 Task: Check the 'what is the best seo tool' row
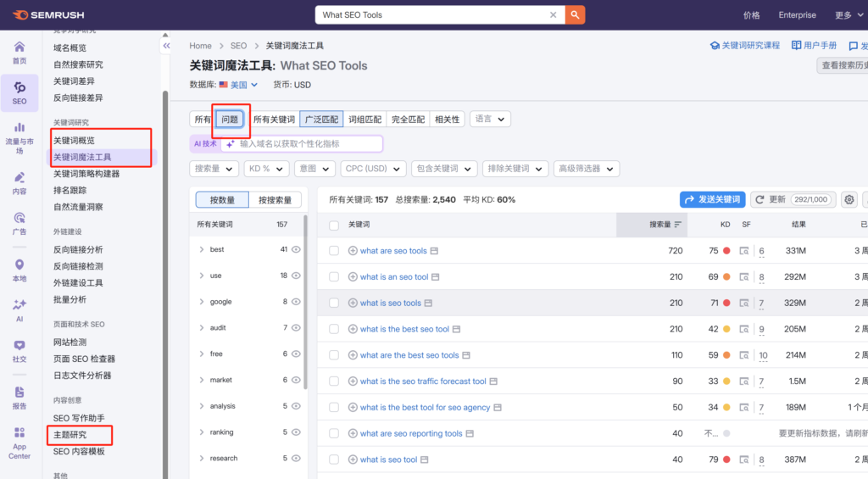tap(334, 329)
